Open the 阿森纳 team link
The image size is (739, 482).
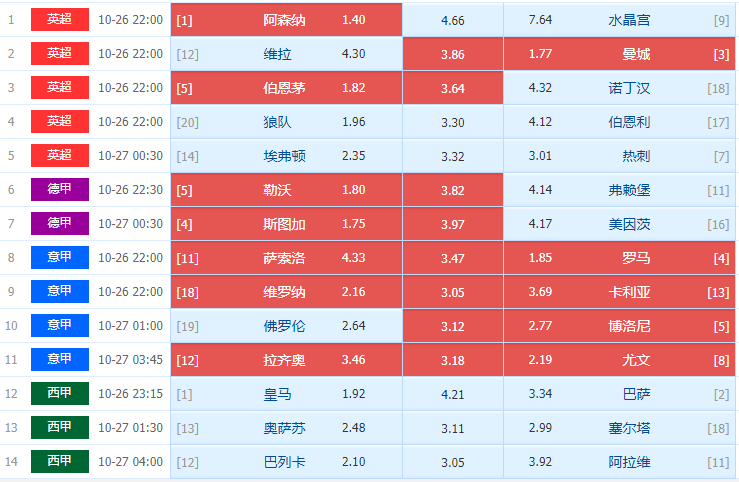pos(285,19)
